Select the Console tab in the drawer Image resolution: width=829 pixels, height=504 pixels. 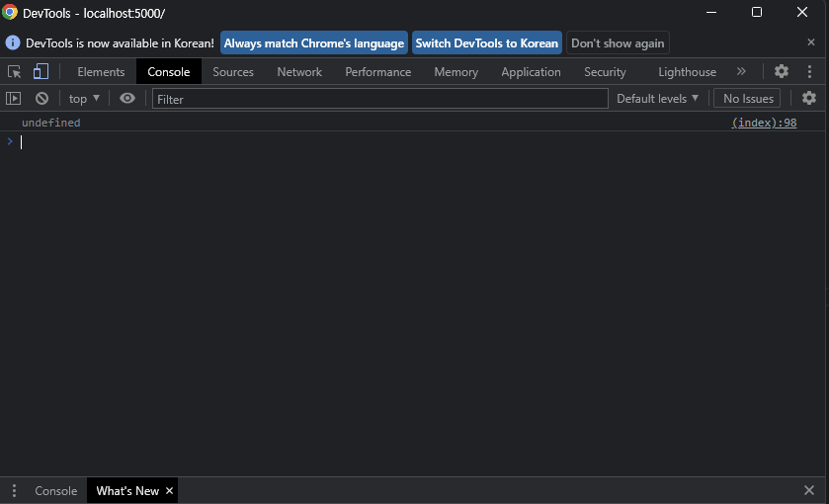[56, 491]
